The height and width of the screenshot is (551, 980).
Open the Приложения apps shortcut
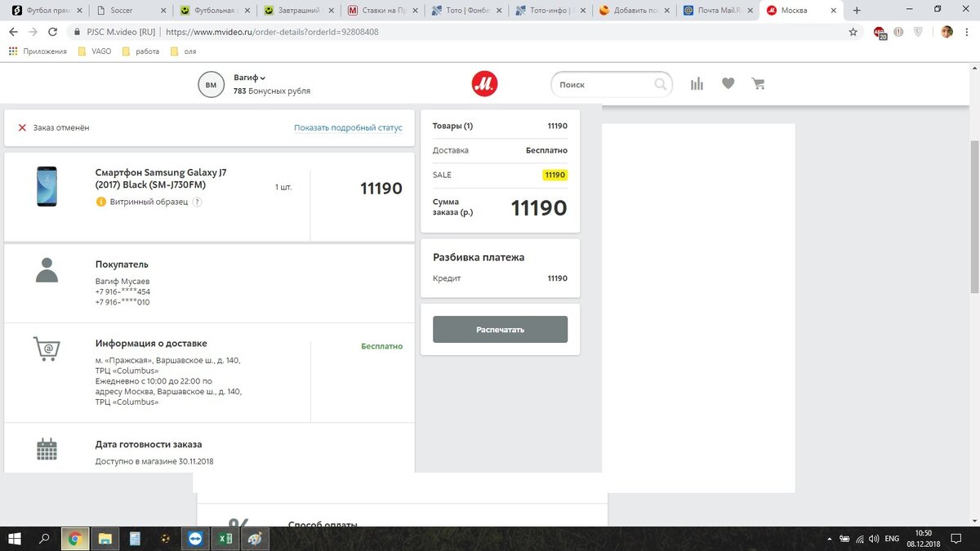38,51
